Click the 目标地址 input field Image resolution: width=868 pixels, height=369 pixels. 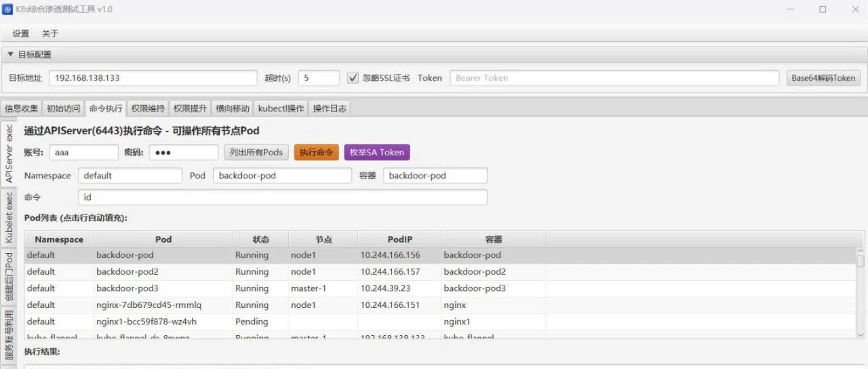[153, 78]
